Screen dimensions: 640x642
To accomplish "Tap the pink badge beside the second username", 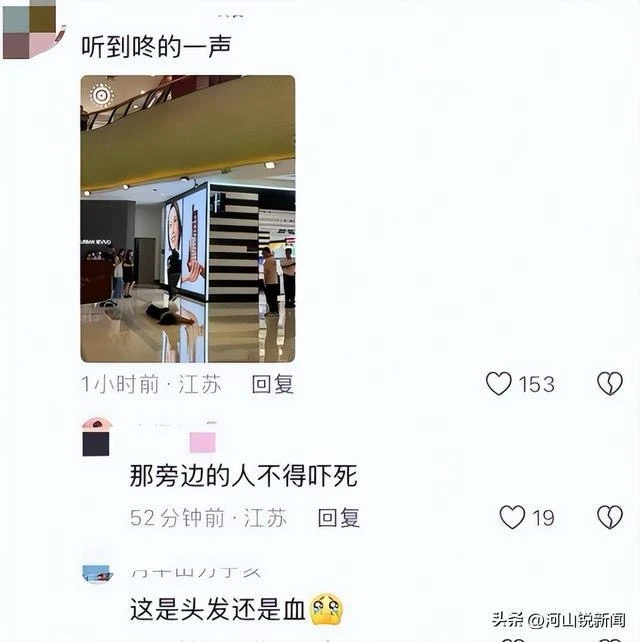I will [x=202, y=442].
